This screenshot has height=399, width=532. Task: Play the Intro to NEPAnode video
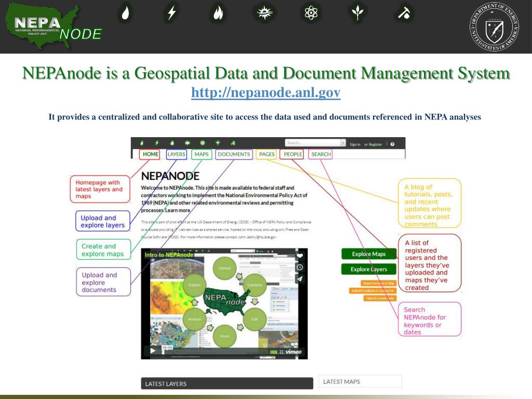(x=153, y=351)
